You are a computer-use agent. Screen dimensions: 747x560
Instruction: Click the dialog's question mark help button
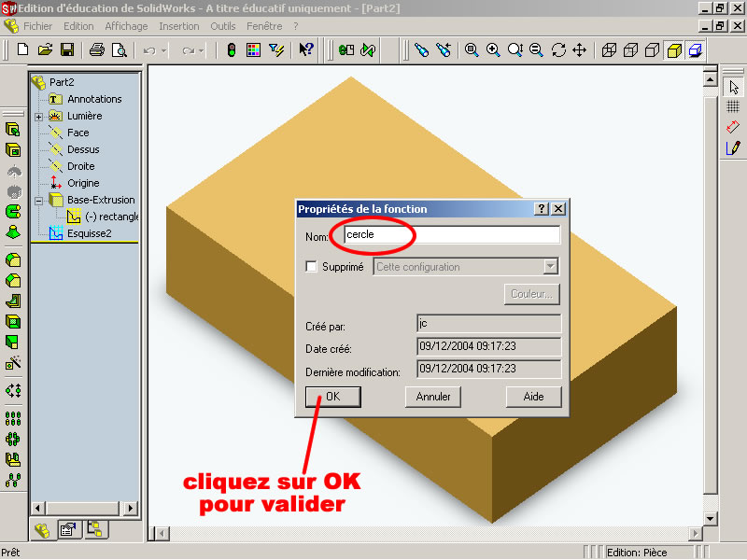click(542, 208)
